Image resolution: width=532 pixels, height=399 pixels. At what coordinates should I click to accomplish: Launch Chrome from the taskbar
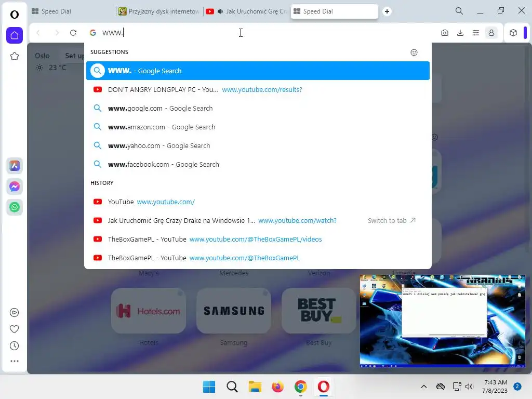pyautogui.click(x=301, y=387)
